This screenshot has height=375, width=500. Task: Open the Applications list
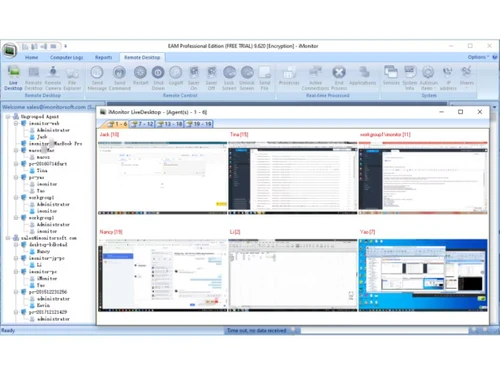(363, 75)
